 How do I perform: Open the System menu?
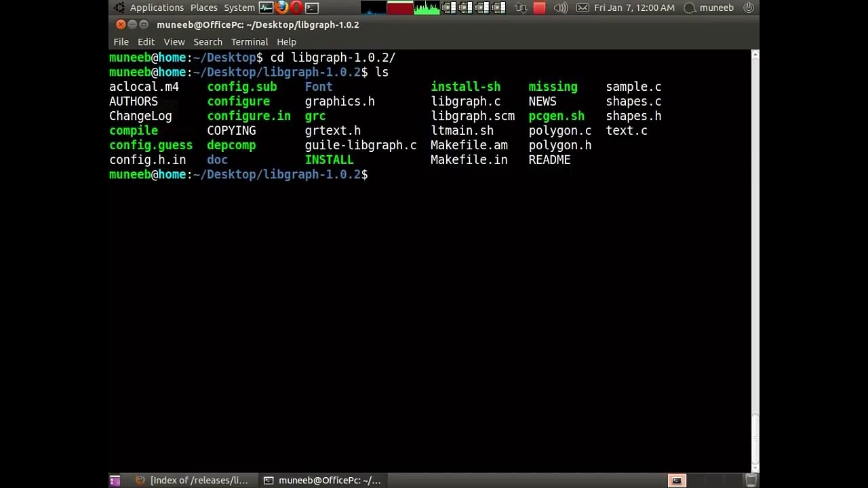click(239, 7)
